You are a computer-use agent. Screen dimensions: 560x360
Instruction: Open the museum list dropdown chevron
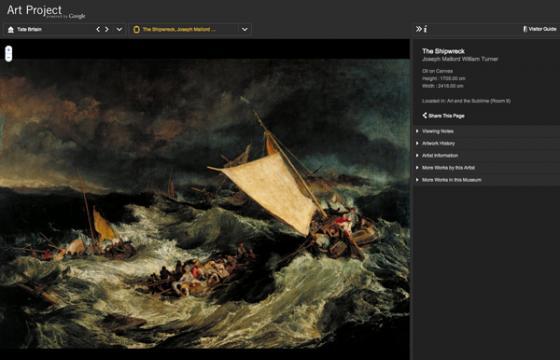119,29
